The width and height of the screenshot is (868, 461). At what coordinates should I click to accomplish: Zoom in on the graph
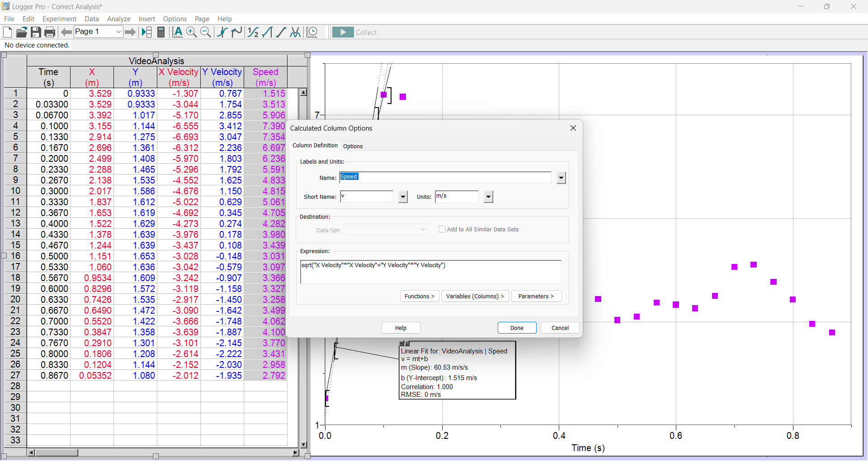(191, 32)
